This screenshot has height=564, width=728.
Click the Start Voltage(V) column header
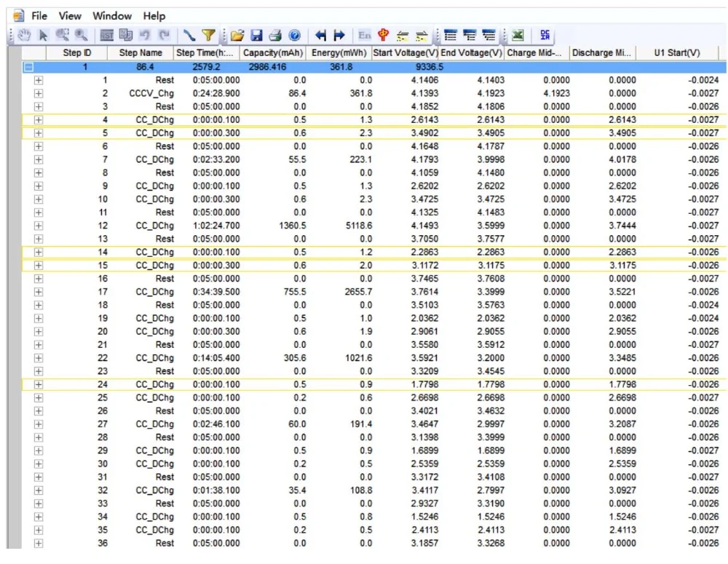(x=405, y=53)
